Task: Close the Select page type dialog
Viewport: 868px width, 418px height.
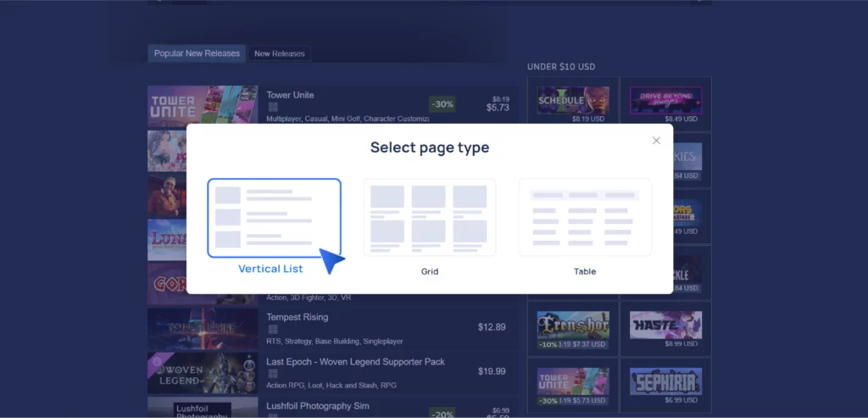Action: (x=656, y=141)
